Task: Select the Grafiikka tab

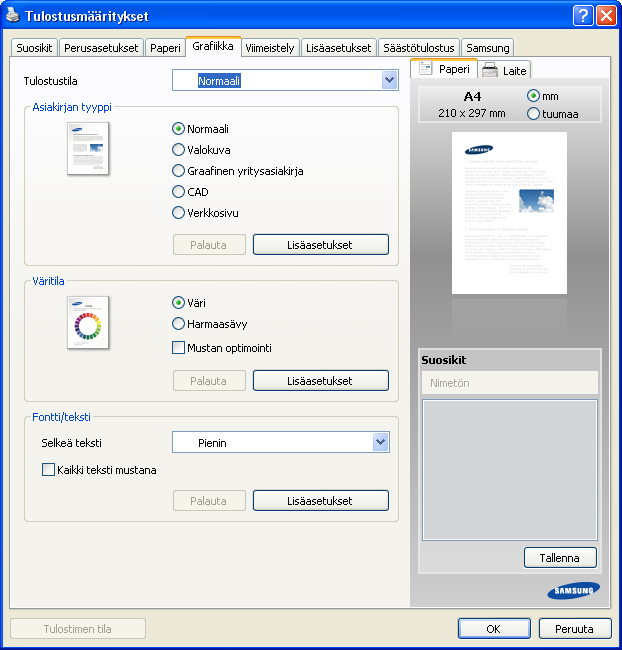Action: (213, 46)
